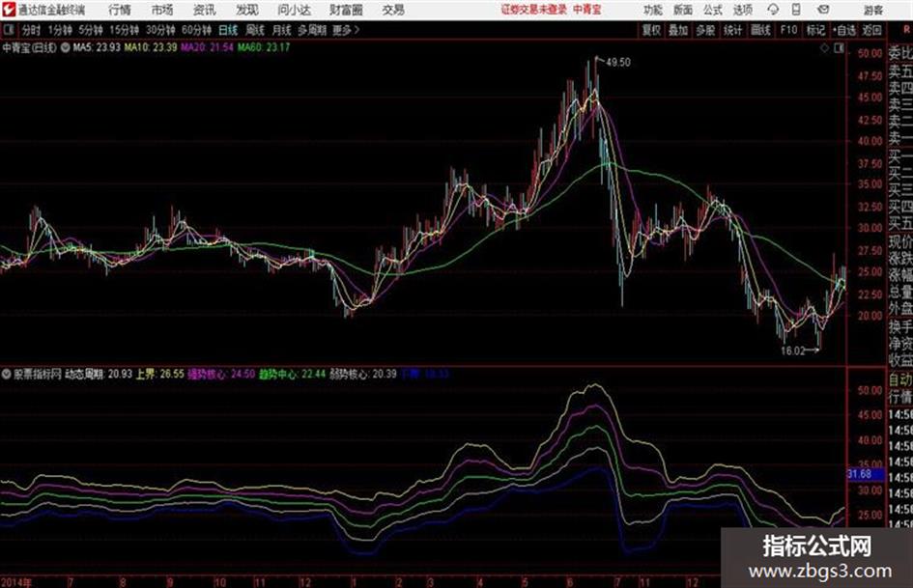Screen dimensions: 913x588
Task: Open the 财富圈 menu
Action: (x=346, y=10)
